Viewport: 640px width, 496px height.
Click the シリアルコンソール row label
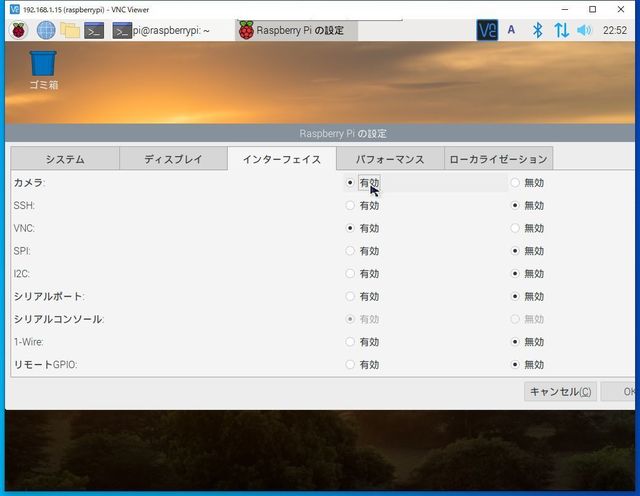59,319
